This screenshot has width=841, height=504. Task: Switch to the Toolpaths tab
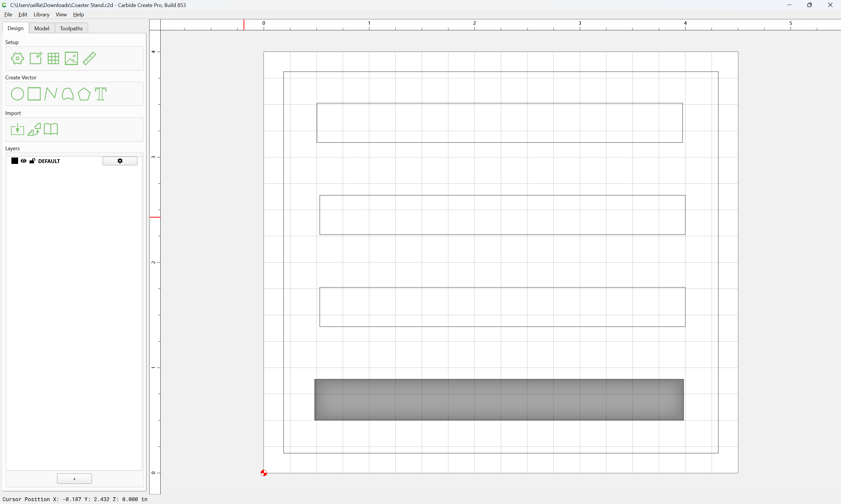71,29
